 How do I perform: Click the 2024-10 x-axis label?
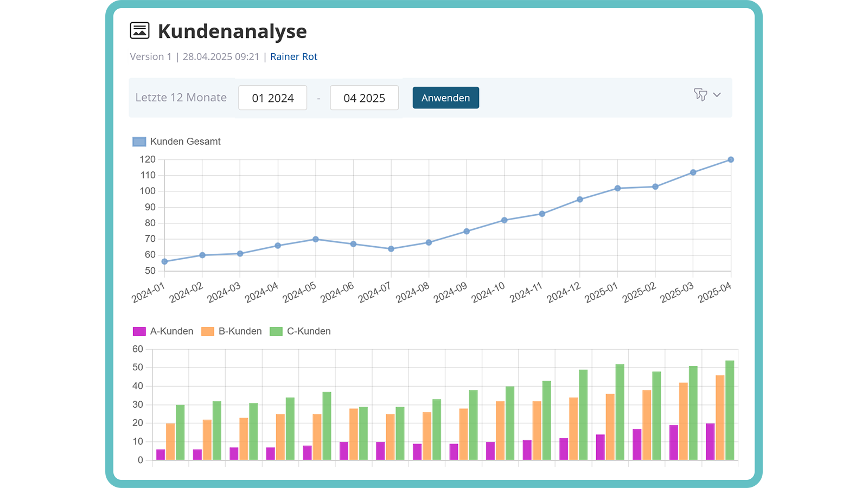pyautogui.click(x=488, y=293)
